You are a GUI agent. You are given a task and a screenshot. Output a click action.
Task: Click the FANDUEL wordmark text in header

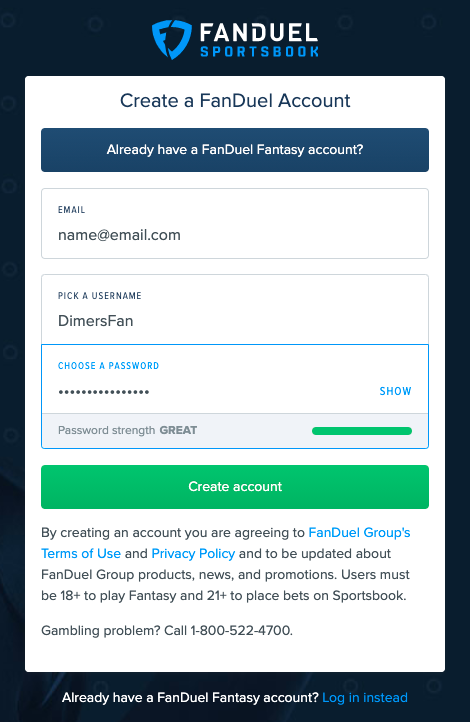tap(259, 33)
